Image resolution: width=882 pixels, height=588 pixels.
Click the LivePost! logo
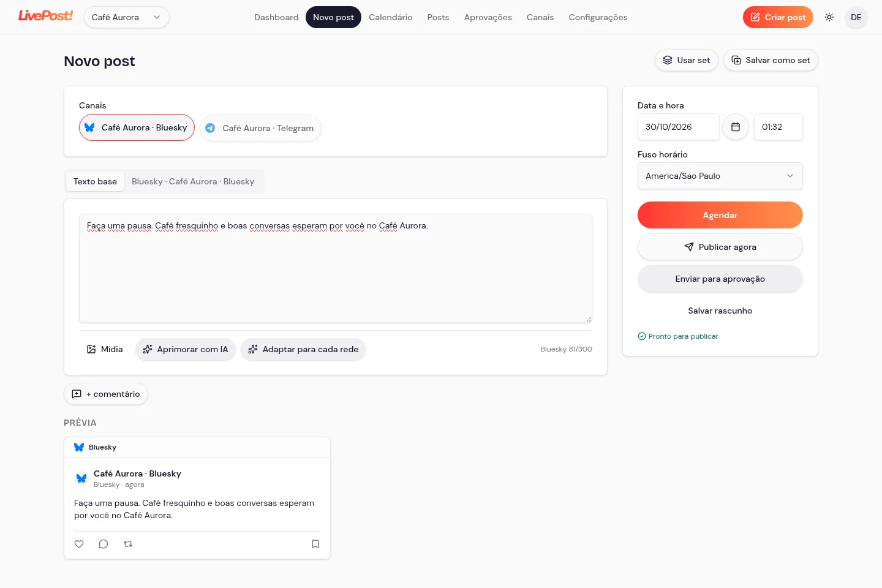(45, 16)
